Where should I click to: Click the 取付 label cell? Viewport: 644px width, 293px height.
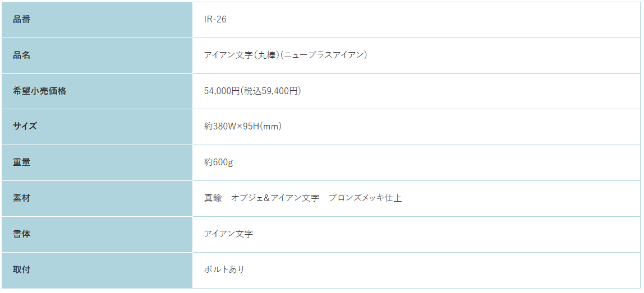click(97, 270)
